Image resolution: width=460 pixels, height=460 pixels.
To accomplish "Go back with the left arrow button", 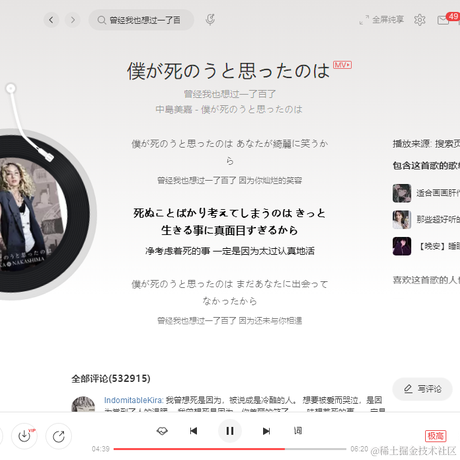I will pyautogui.click(x=51, y=20).
